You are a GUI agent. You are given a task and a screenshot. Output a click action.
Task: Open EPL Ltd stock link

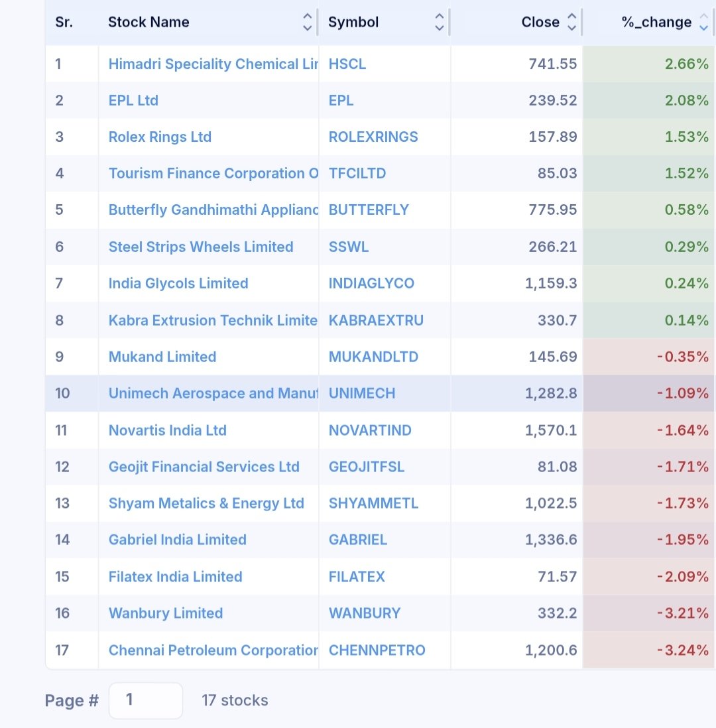(x=133, y=100)
